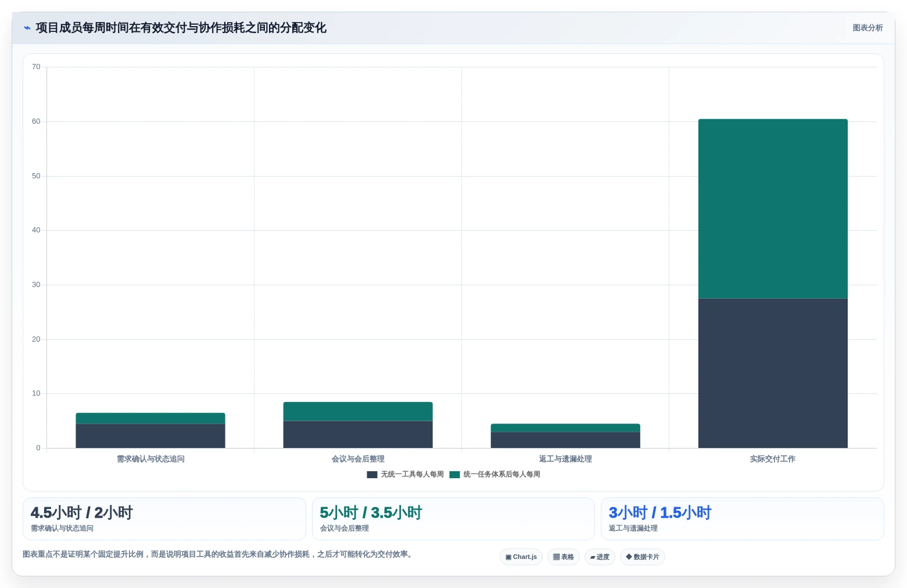The width and height of the screenshot is (907, 588).
Task: Click the navy segment of 返工与遗漏处理 bar
Action: pyautogui.click(x=565, y=440)
